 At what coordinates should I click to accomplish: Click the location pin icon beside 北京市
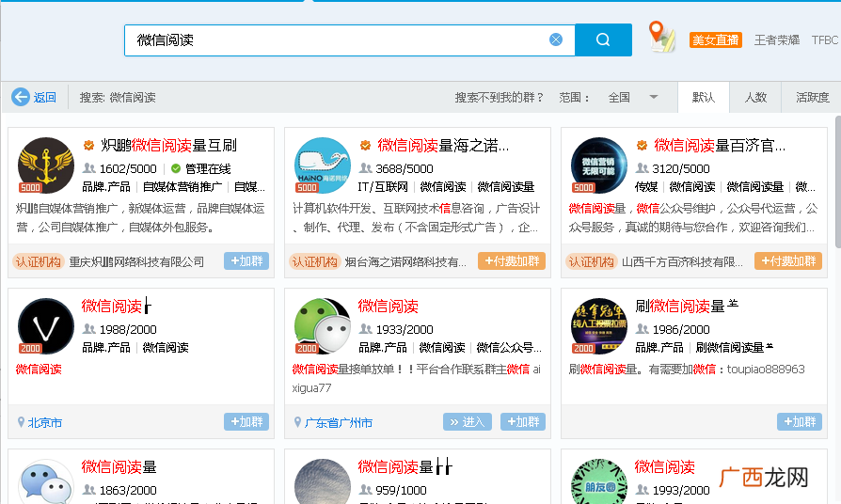(x=21, y=422)
